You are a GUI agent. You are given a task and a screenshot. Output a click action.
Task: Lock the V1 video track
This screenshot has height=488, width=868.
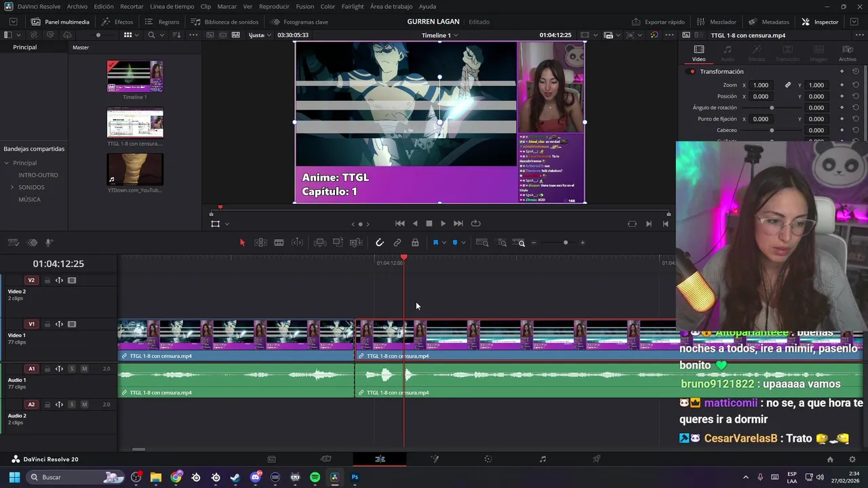(47, 324)
